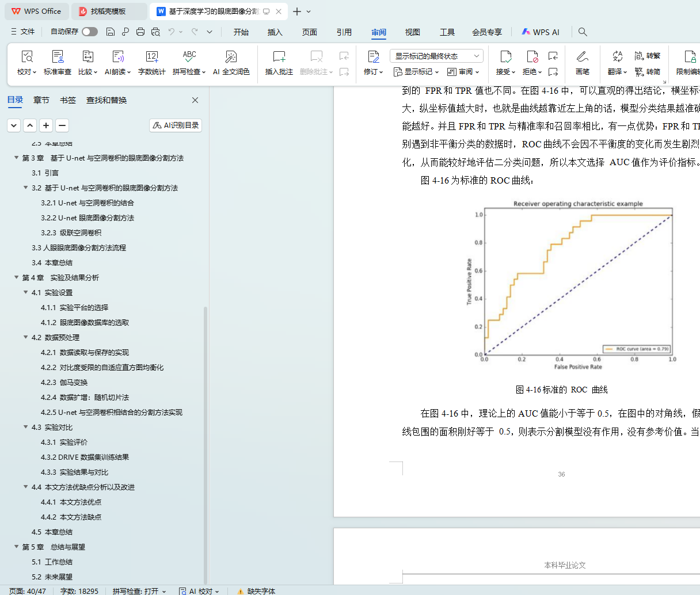This screenshot has height=595, width=700.
Task: Close the navigation pane
Action: (195, 100)
